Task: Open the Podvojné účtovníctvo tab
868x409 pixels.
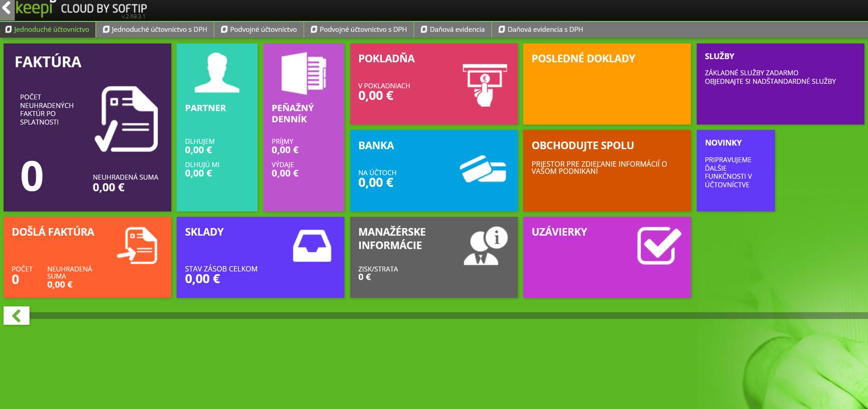Action: (x=259, y=29)
